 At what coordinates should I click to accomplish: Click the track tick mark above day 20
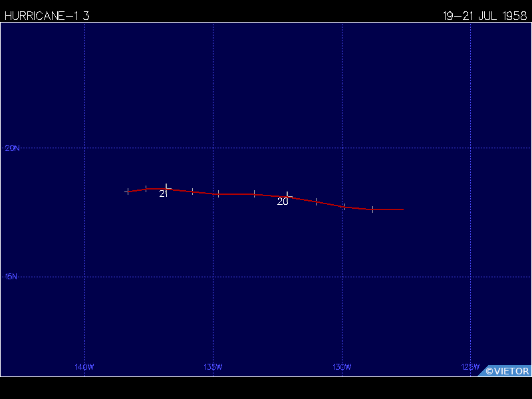288,196
